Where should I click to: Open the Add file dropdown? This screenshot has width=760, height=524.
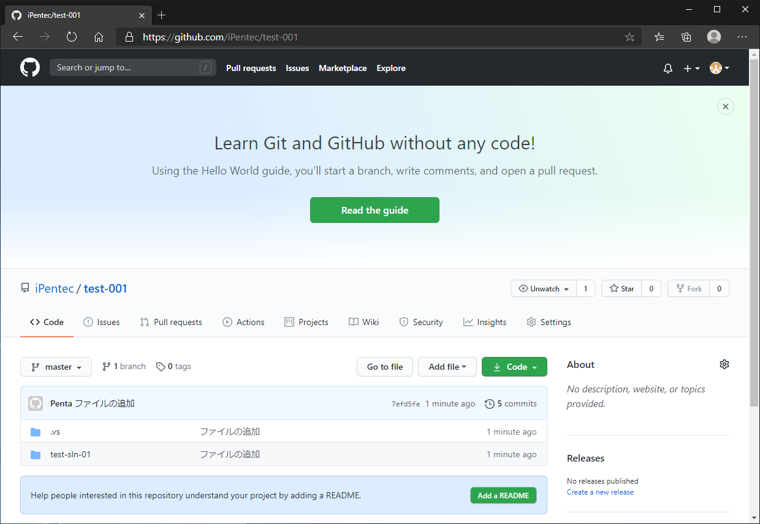447,367
